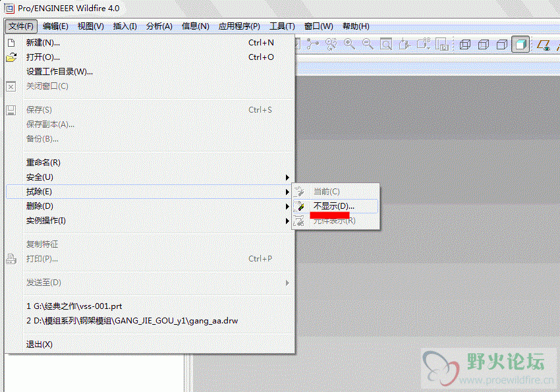
Task: Open recent file vss-001.prt
Action: (150, 306)
